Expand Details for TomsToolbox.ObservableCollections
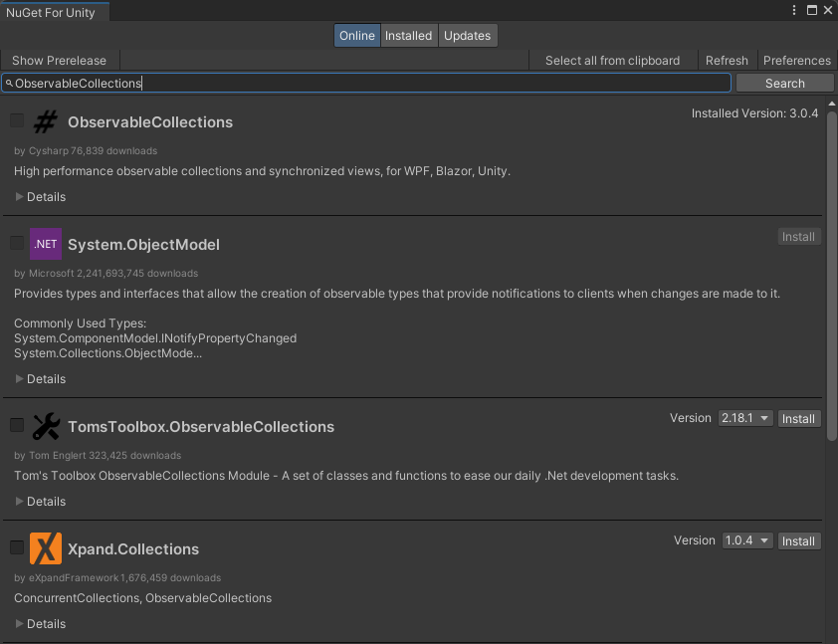838x644 pixels. coord(41,502)
